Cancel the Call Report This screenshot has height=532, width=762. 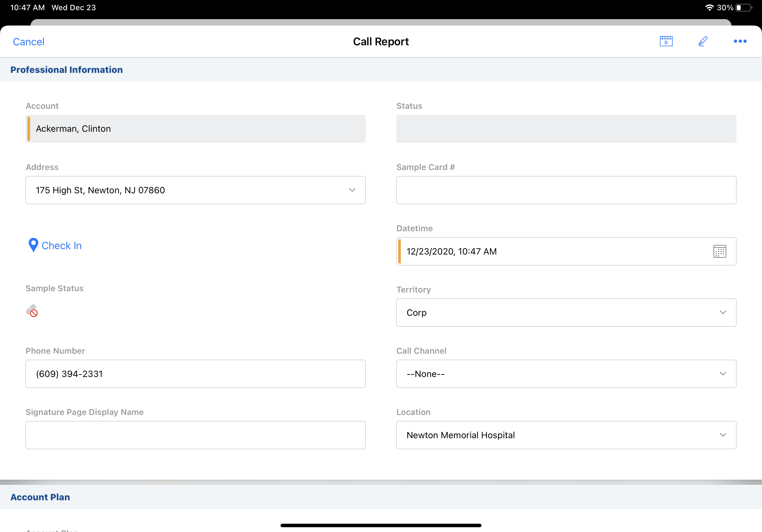tap(28, 42)
